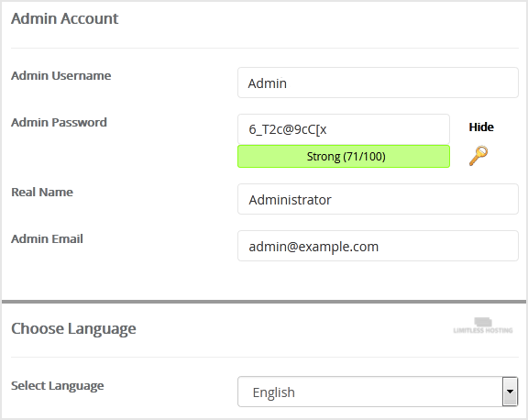Image resolution: width=528 pixels, height=420 pixels.
Task: Click the Select Language label
Action: 57,386
